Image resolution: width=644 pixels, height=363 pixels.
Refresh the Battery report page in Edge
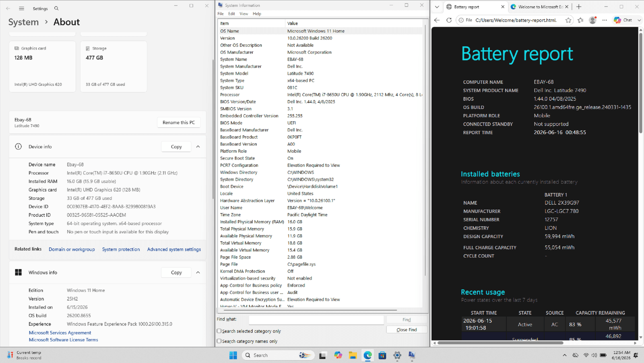(x=449, y=20)
